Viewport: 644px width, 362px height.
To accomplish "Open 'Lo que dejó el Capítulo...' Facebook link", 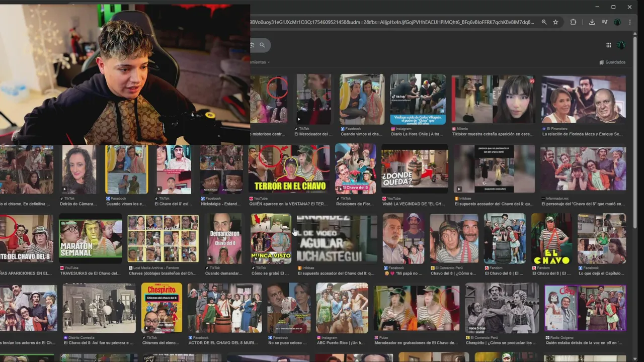I will [x=602, y=274].
